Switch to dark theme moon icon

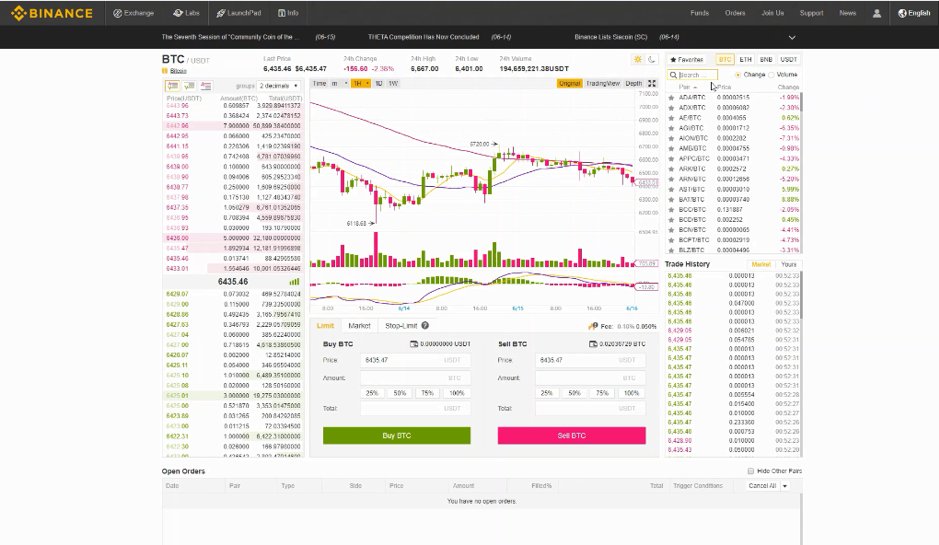652,59
